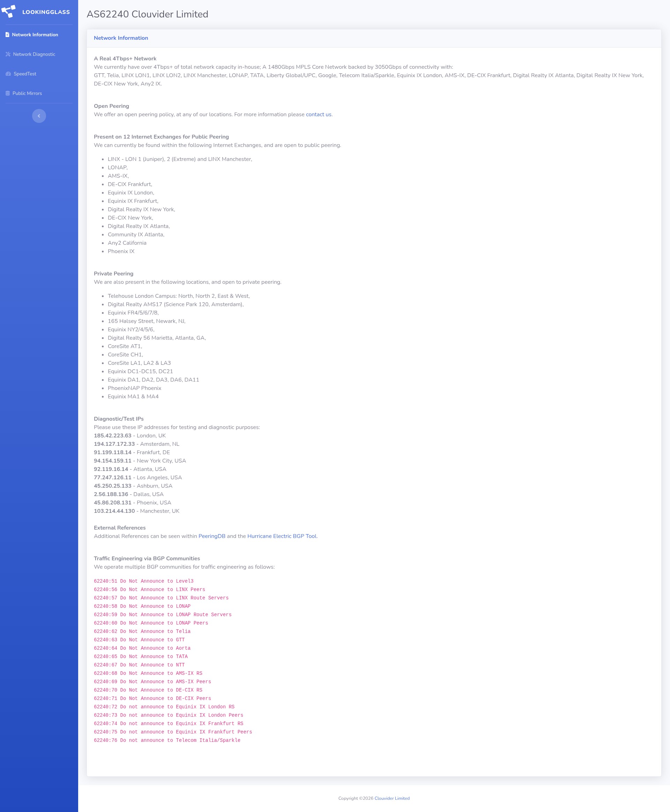
Task: Click community '62240:67 Do Not Announce to NTT'
Action: (139, 665)
